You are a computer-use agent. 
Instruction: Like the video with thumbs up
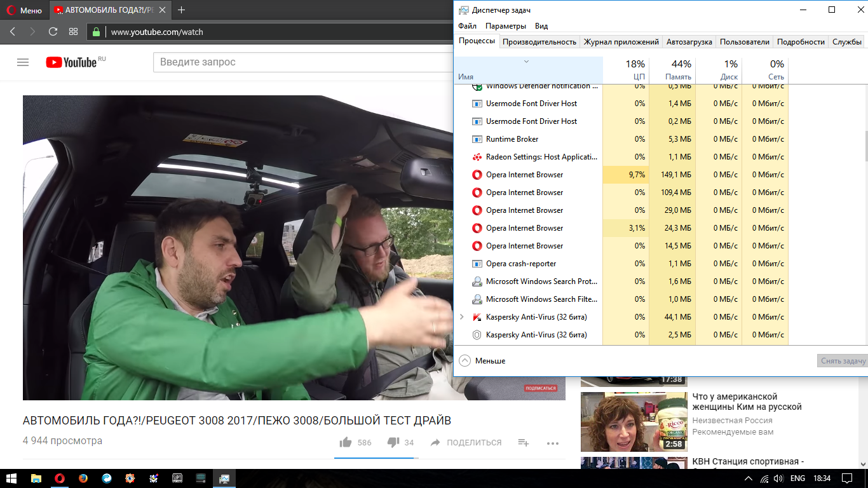pos(346,442)
